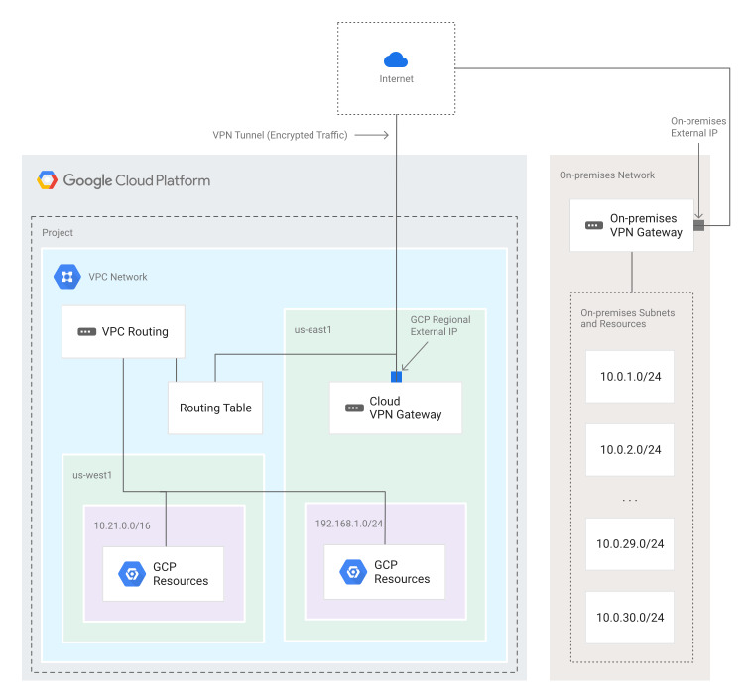This screenshot has width=750, height=700.
Task: Select the 10.0.29.0/24 subnet box
Action: tap(630, 544)
